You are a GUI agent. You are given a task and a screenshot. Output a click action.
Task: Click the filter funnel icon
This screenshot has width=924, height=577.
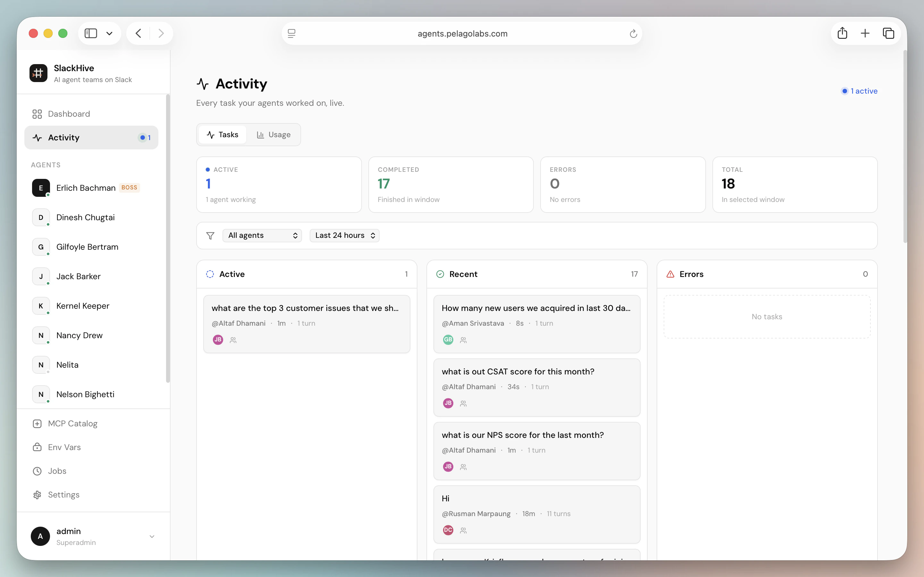tap(210, 236)
